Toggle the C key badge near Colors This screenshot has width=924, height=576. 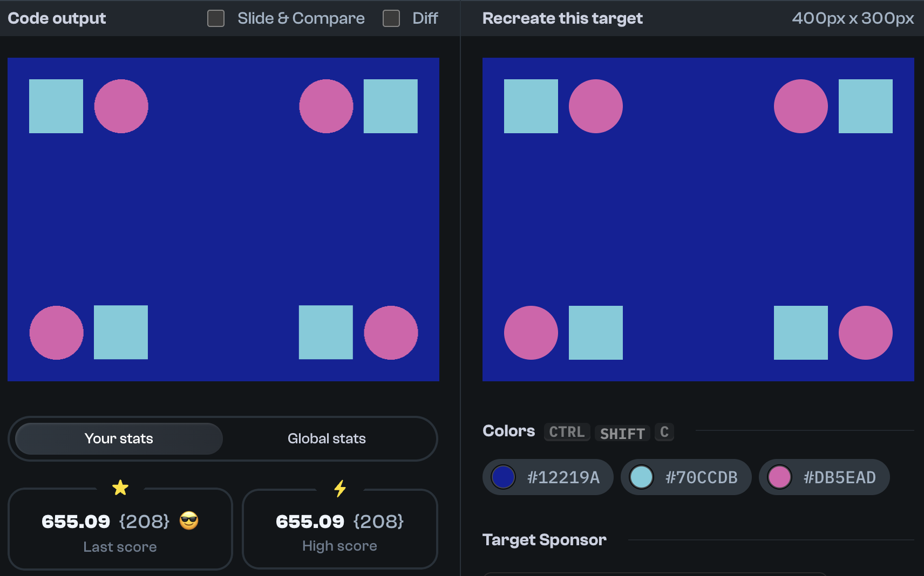click(664, 431)
